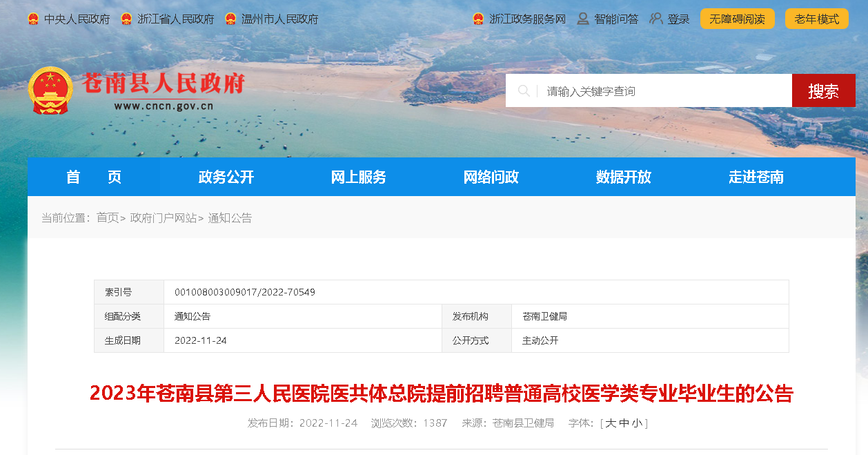Click 首页 in the breadcrumb
The height and width of the screenshot is (455, 868).
coord(108,218)
